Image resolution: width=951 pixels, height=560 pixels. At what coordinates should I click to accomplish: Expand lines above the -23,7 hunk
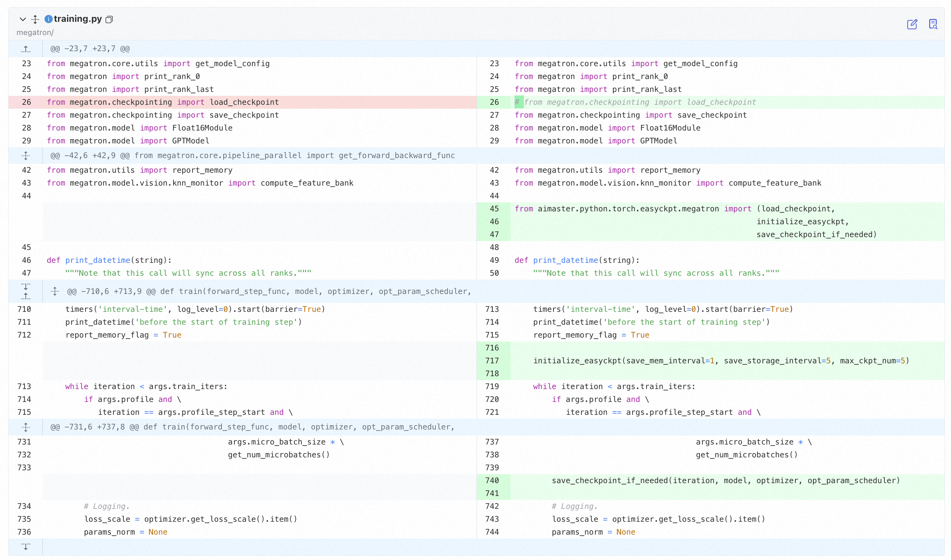tap(26, 49)
